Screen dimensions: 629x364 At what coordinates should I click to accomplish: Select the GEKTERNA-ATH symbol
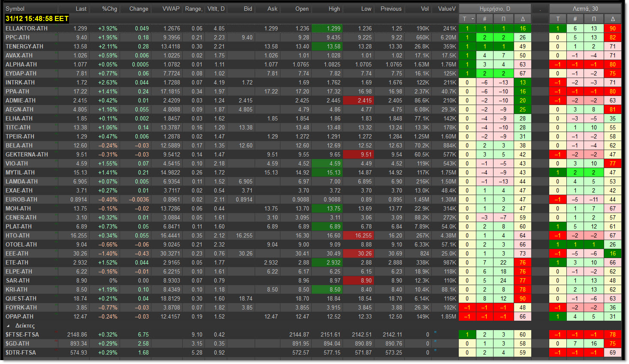[x=27, y=154]
